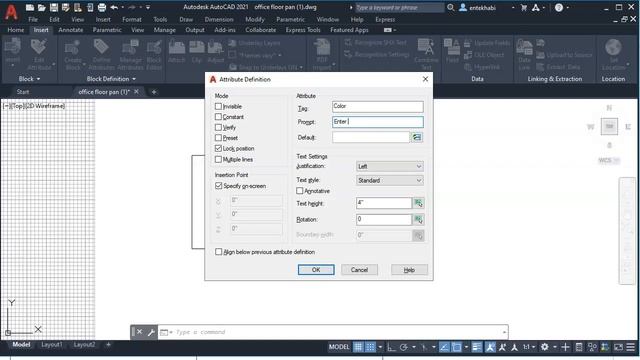Viewport: 640px width, 360px height.
Task: Expand the Block panel dropdown
Action: tap(29, 79)
